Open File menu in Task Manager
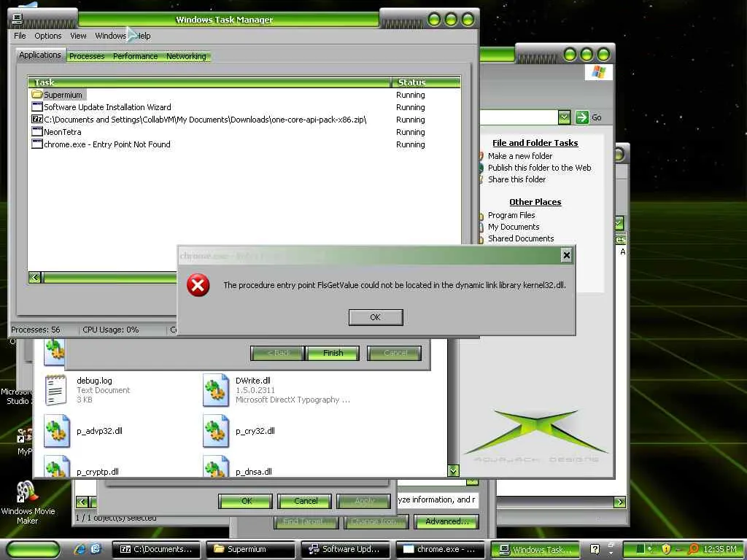 pyautogui.click(x=20, y=36)
